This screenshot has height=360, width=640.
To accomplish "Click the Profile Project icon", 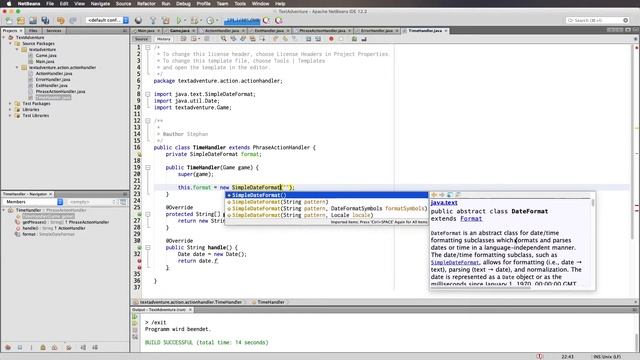I will 210,20.
